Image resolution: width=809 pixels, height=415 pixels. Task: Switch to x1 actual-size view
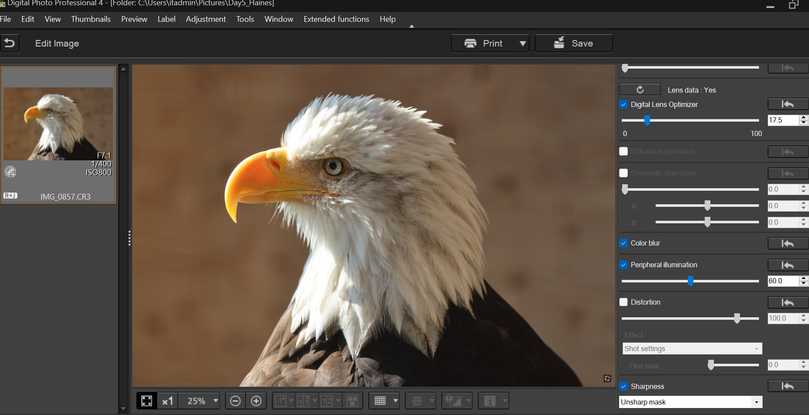[x=167, y=400]
